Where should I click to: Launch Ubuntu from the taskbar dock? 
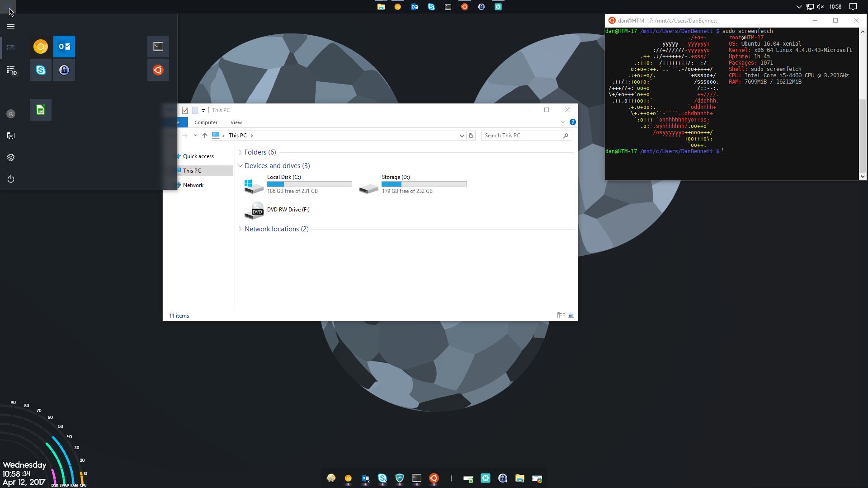(x=434, y=478)
